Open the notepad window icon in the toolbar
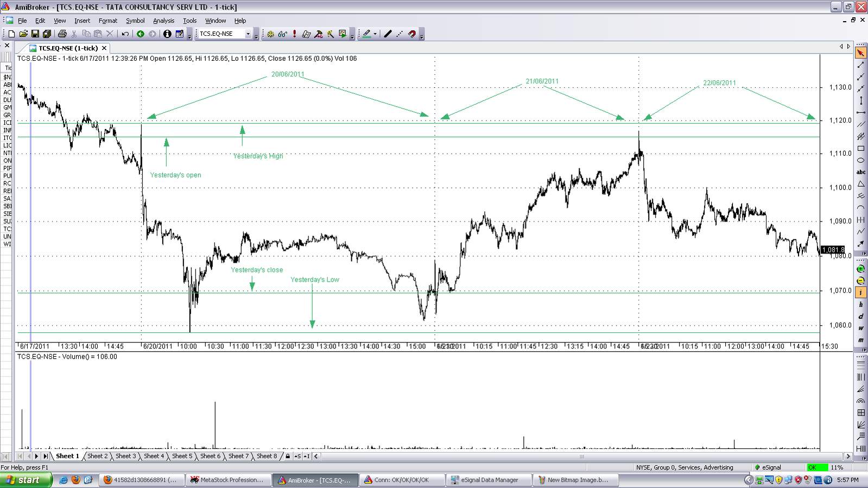This screenshot has height=488, width=868. [180, 34]
